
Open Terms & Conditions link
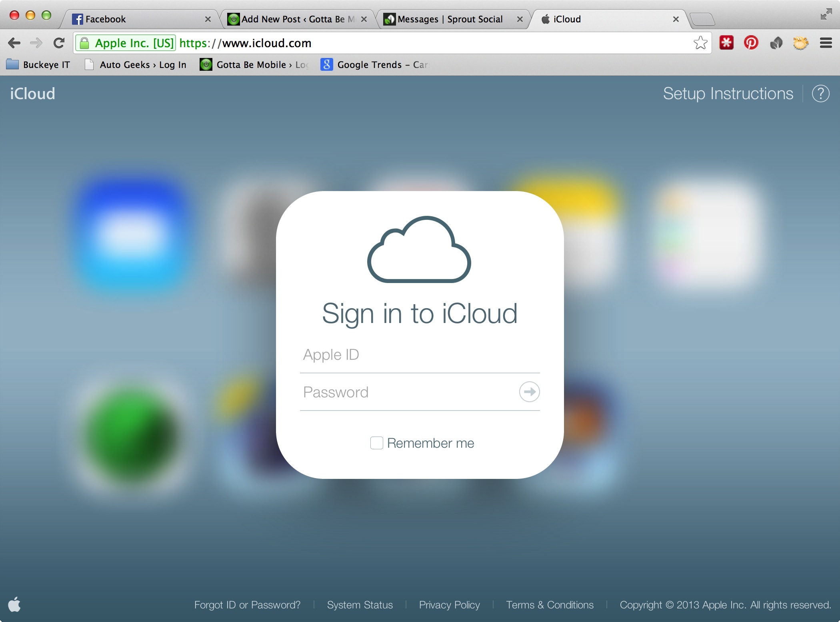click(x=550, y=605)
